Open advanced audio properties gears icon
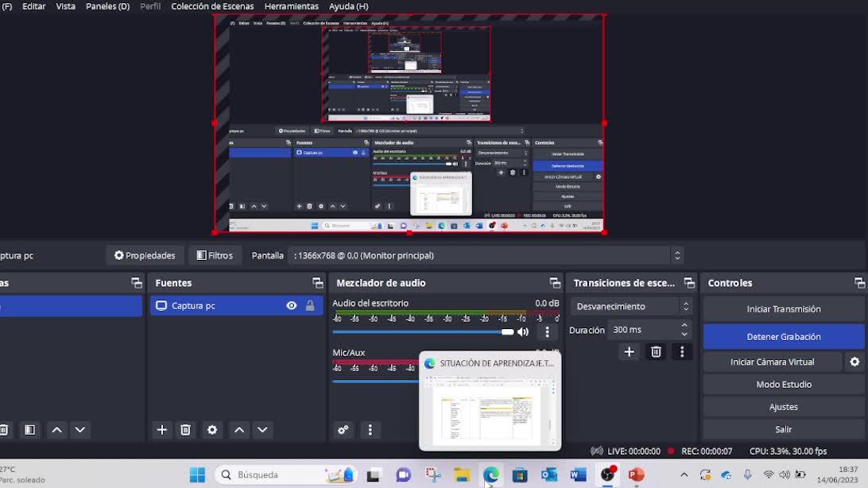This screenshot has width=868, height=488. pyautogui.click(x=343, y=430)
